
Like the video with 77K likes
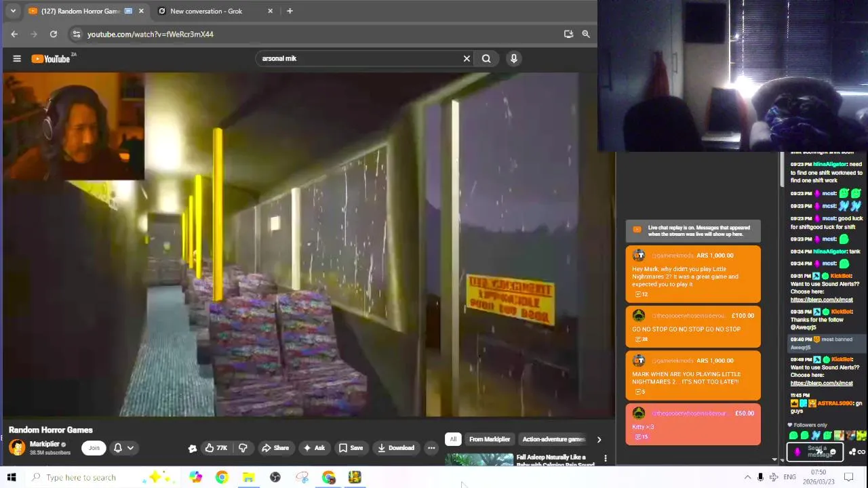tap(216, 448)
